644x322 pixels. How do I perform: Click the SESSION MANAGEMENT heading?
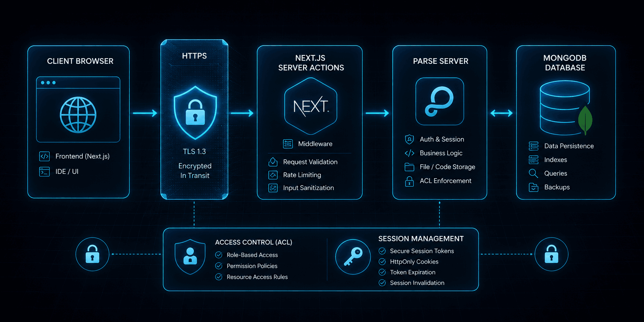pos(421,239)
